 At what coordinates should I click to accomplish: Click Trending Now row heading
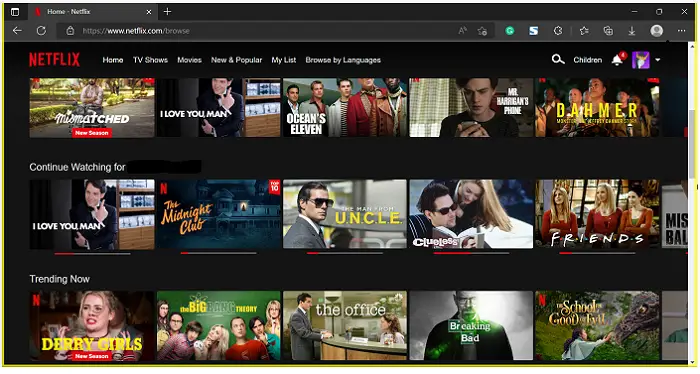coord(59,279)
